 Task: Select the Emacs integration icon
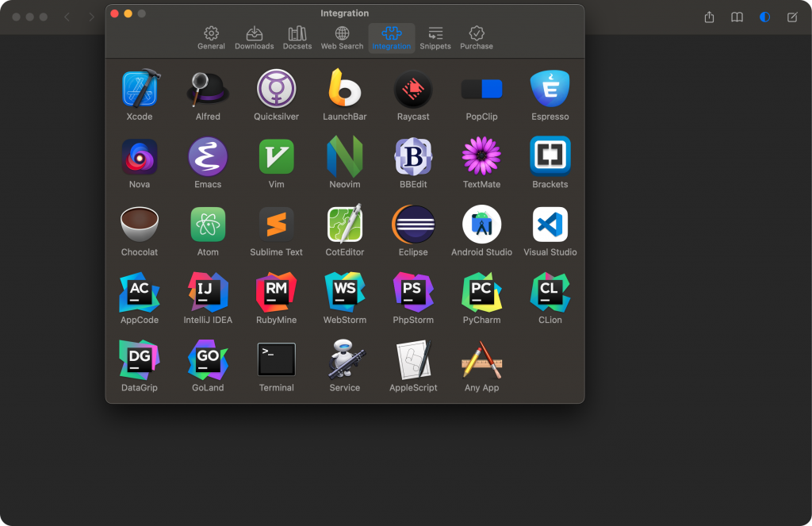click(x=208, y=157)
